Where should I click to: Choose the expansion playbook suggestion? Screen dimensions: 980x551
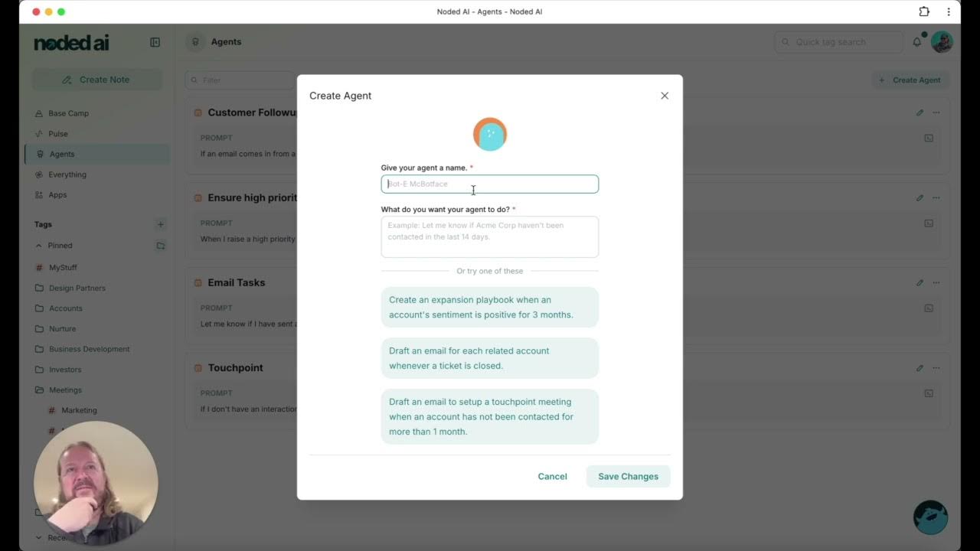pyautogui.click(x=490, y=307)
